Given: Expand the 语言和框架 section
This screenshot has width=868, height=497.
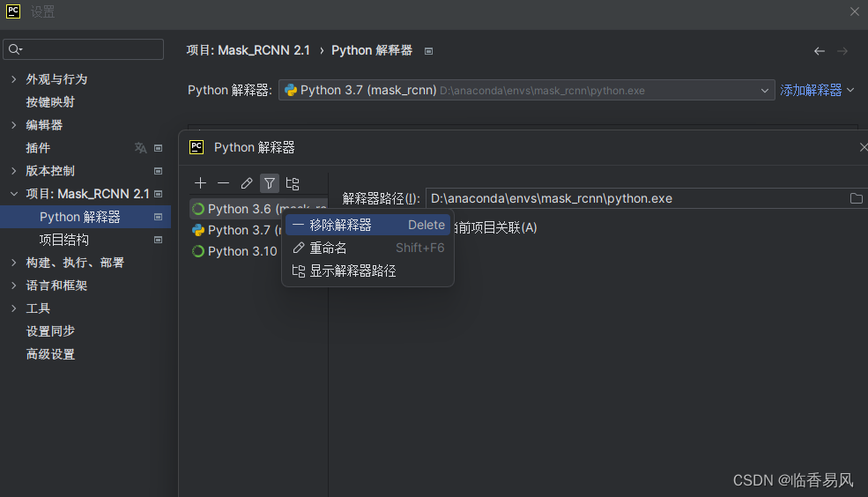Looking at the screenshot, I should click(x=14, y=286).
